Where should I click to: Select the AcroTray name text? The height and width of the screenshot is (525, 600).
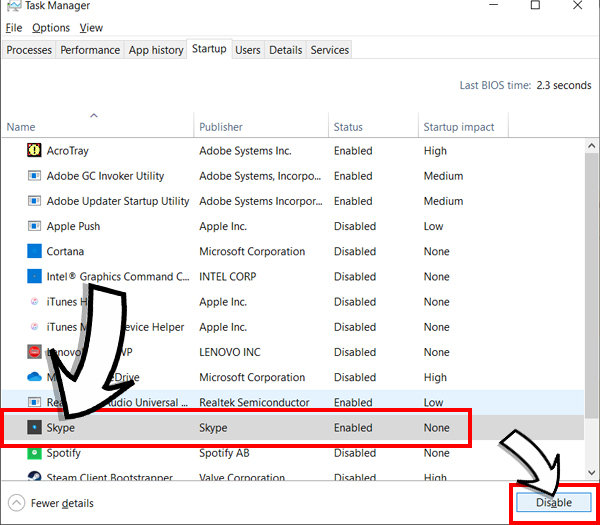click(67, 151)
